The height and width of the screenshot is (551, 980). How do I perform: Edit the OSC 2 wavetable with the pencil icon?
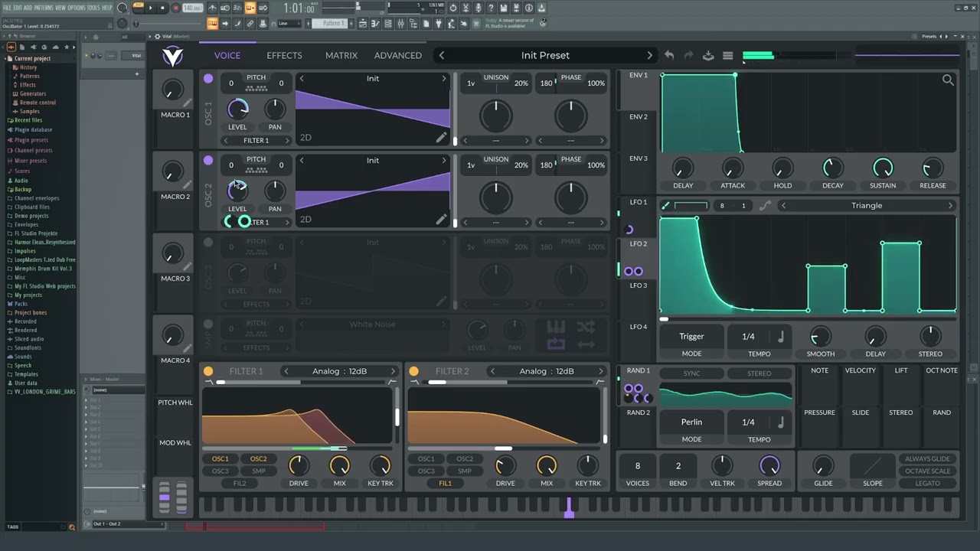tap(441, 220)
